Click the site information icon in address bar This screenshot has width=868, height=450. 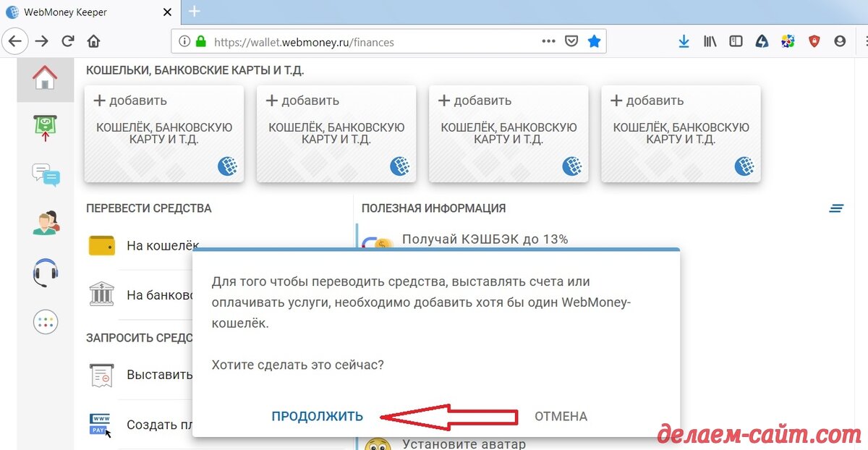pos(184,42)
